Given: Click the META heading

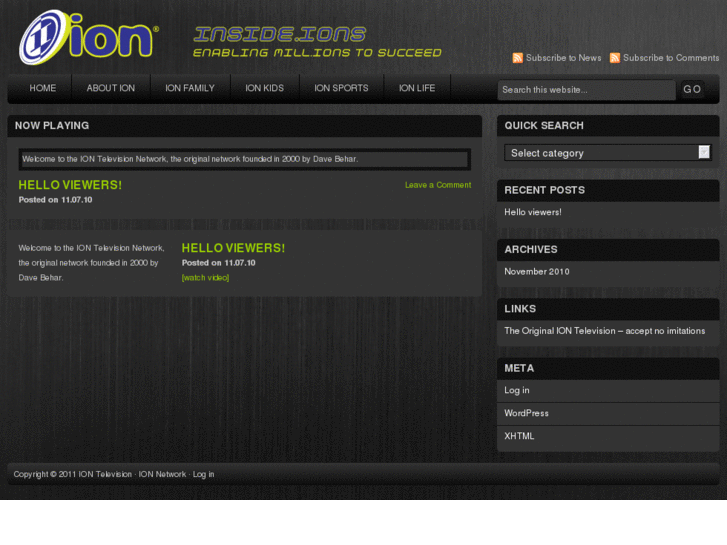Looking at the screenshot, I should pyautogui.click(x=519, y=368).
